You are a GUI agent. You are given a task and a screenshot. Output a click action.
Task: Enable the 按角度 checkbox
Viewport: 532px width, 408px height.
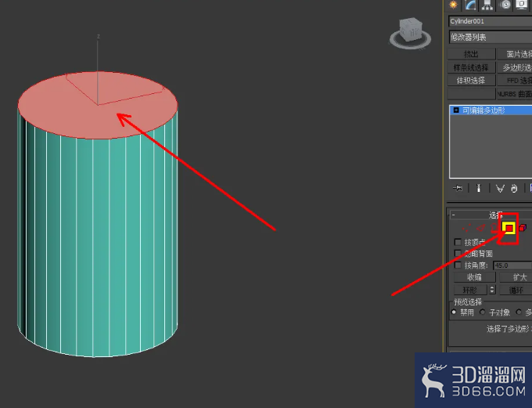(x=458, y=265)
